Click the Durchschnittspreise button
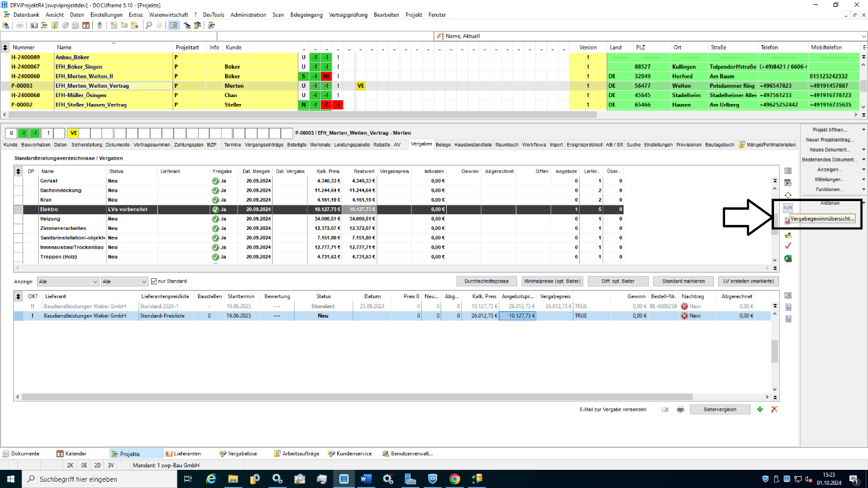 coord(486,281)
